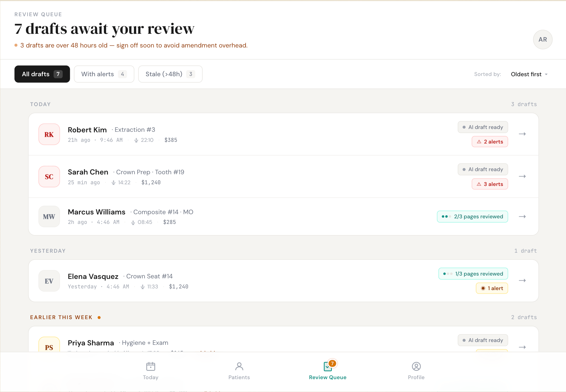Click the Hygiene + Exam label
Image resolution: width=566 pixels, height=392 pixels.
145,343
